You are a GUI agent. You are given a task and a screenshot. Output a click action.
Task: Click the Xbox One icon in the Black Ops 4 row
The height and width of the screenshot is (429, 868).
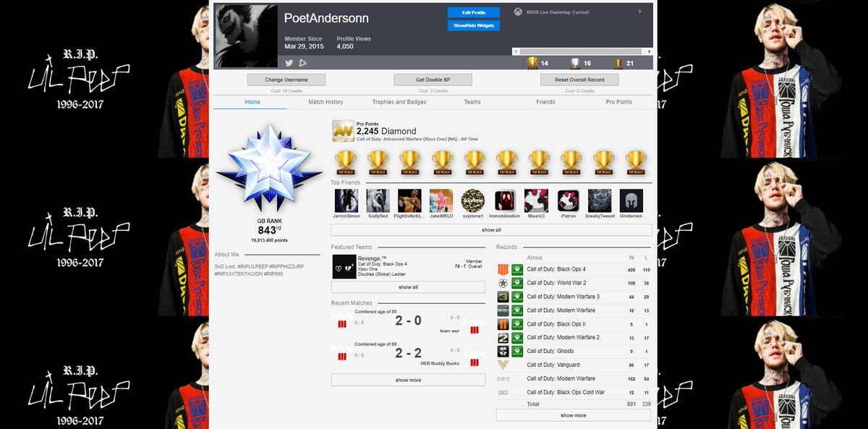pos(517,269)
